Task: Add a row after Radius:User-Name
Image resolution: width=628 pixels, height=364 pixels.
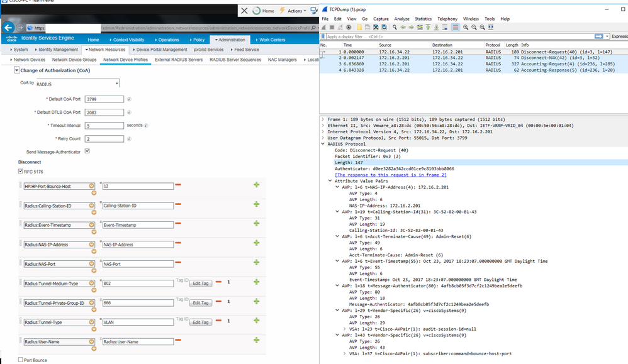Action: pyautogui.click(x=256, y=340)
